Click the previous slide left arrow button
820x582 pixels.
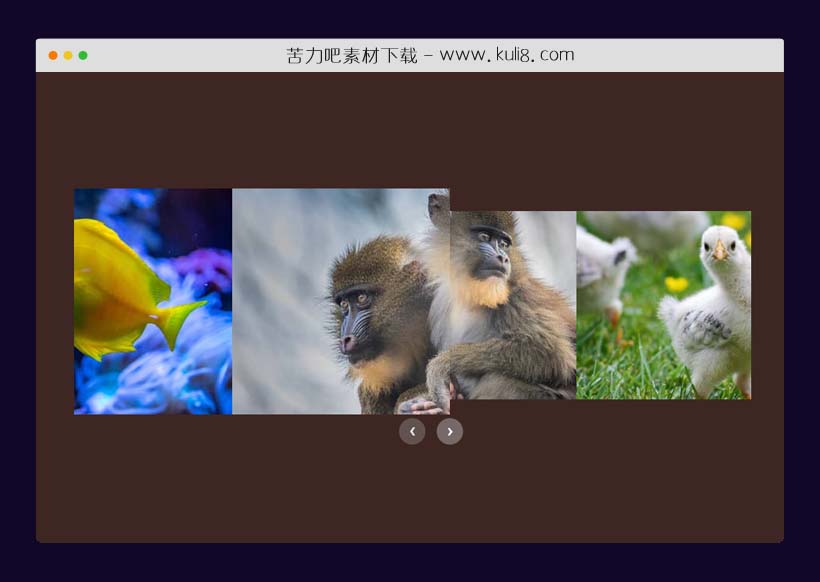point(412,431)
